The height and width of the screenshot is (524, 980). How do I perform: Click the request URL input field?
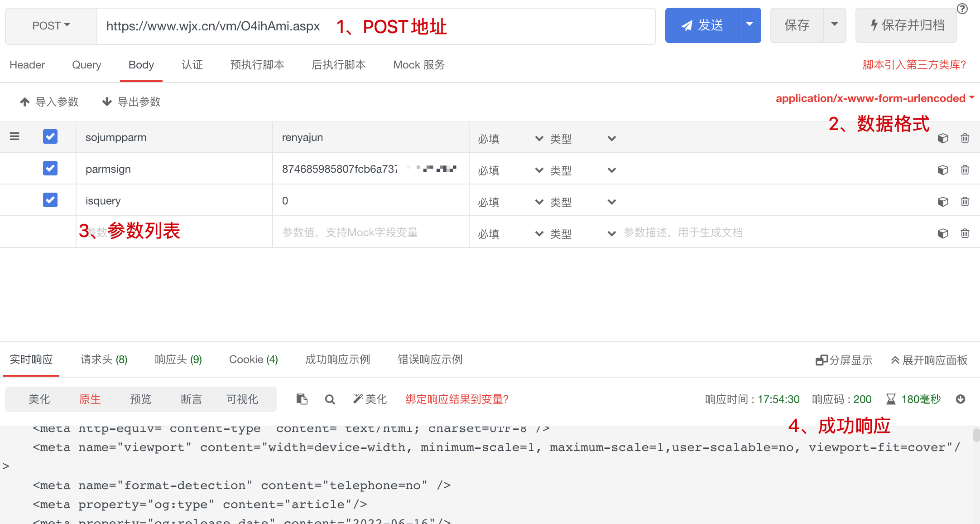[x=376, y=26]
